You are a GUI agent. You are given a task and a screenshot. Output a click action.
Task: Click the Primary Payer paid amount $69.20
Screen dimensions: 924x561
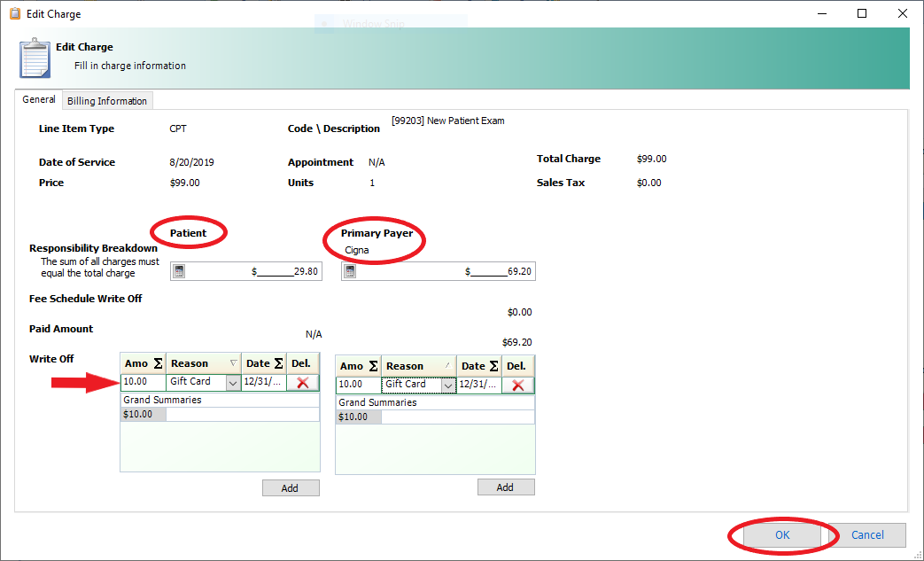point(516,342)
